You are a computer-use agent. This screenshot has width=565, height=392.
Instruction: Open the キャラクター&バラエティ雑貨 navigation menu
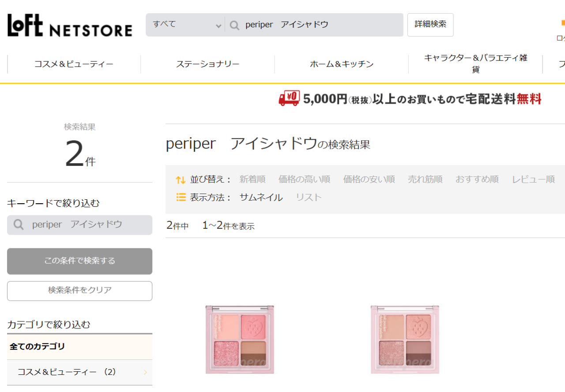pos(475,64)
